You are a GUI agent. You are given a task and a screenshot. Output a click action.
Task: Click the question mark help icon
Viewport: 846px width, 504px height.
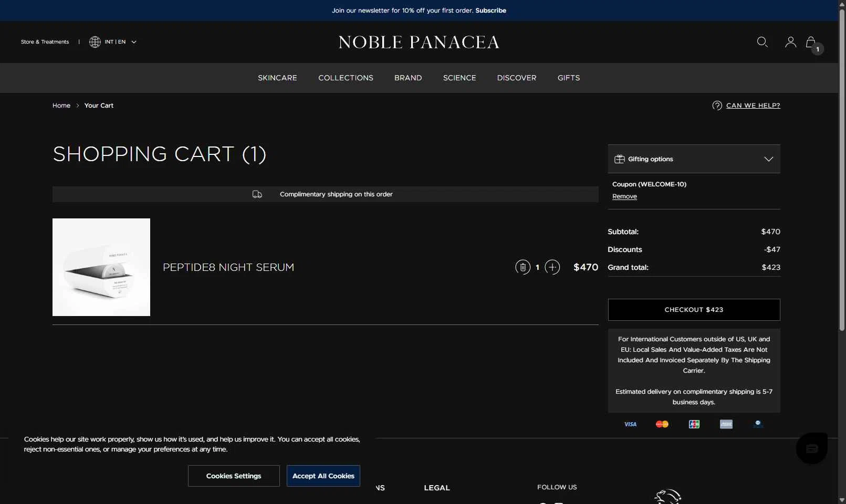click(717, 106)
